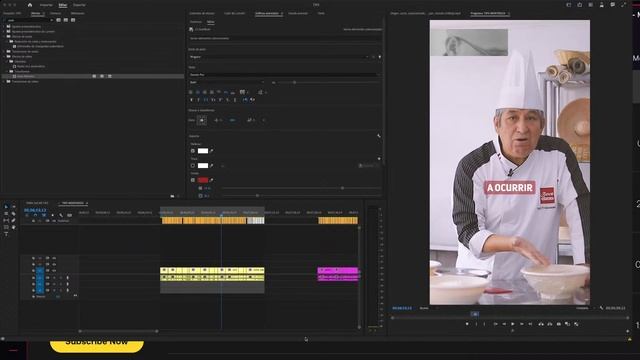Open the Program monitor button editor plus
Viewport: 640px width, 360px height.
627,331
